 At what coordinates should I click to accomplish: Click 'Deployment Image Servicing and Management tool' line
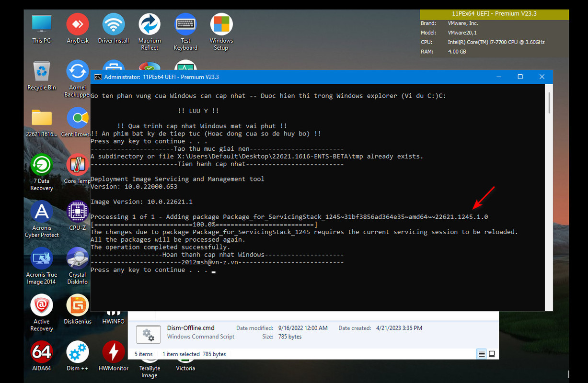point(177,179)
